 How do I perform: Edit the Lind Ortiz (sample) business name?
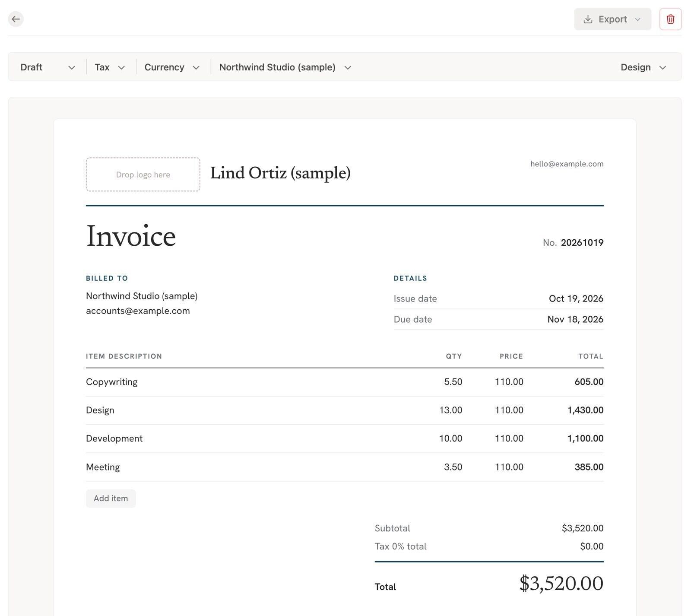click(280, 173)
